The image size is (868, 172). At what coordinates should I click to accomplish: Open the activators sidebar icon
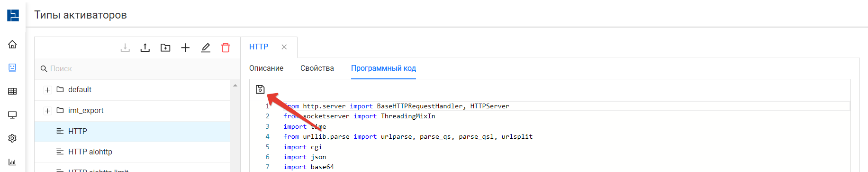click(12, 68)
